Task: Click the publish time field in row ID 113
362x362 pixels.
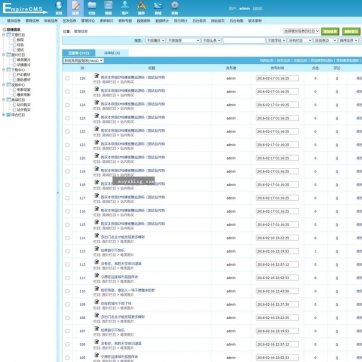Action: [x=277, y=251]
